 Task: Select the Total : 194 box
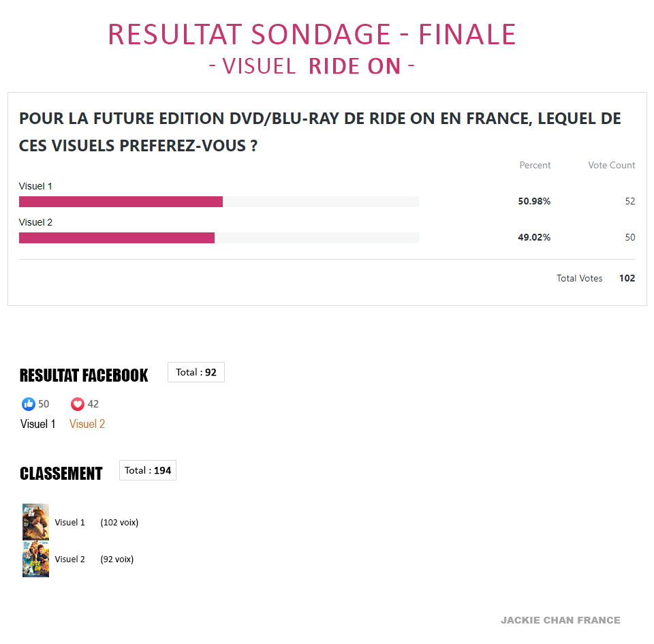(148, 470)
